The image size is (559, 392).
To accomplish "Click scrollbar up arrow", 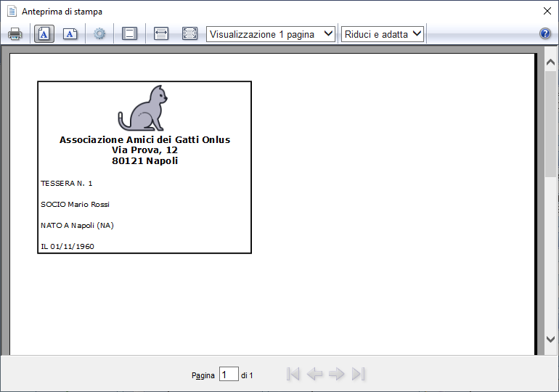I will (x=550, y=62).
